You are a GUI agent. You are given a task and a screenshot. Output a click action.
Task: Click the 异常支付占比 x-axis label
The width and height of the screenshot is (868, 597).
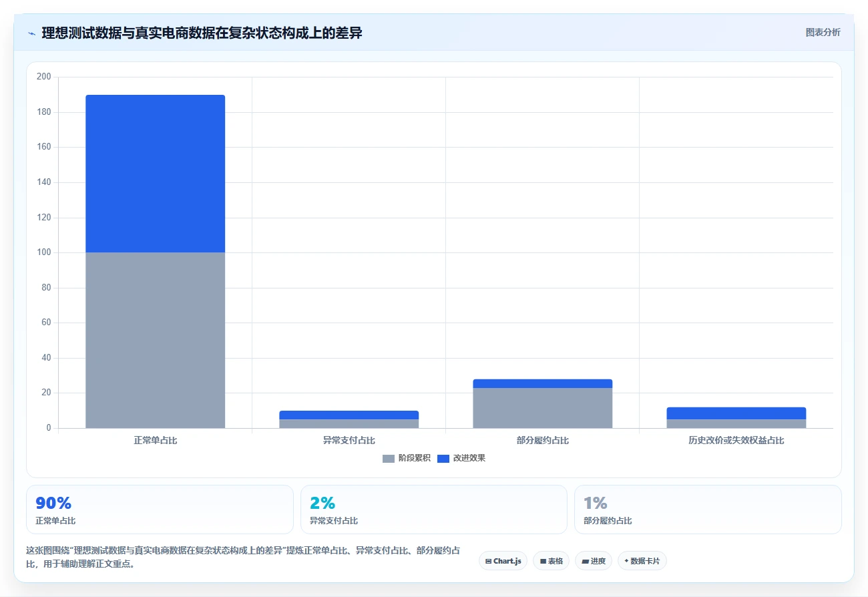tap(349, 441)
